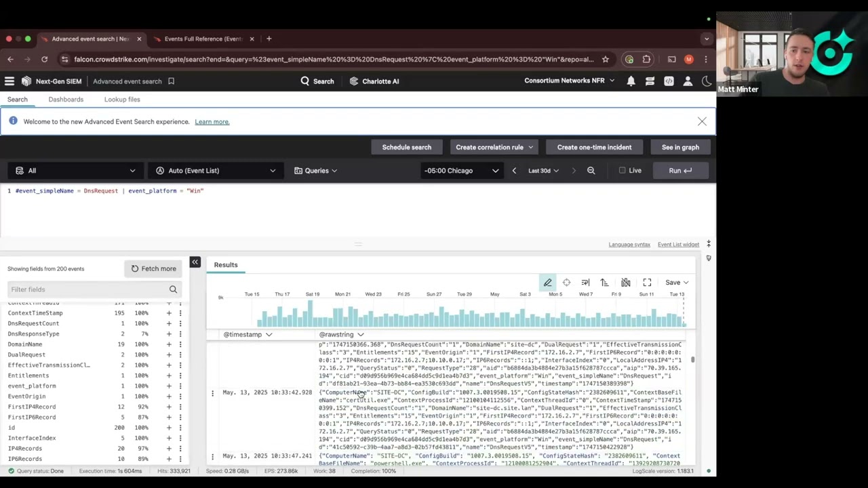This screenshot has width=868, height=488.
Task: Open Next-Gen SIEM breadcrumb
Action: 58,81
